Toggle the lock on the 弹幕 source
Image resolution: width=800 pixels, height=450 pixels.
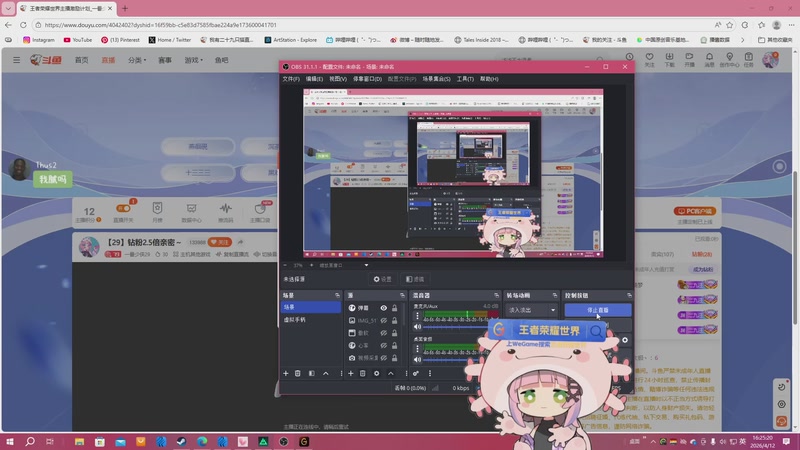coord(394,308)
